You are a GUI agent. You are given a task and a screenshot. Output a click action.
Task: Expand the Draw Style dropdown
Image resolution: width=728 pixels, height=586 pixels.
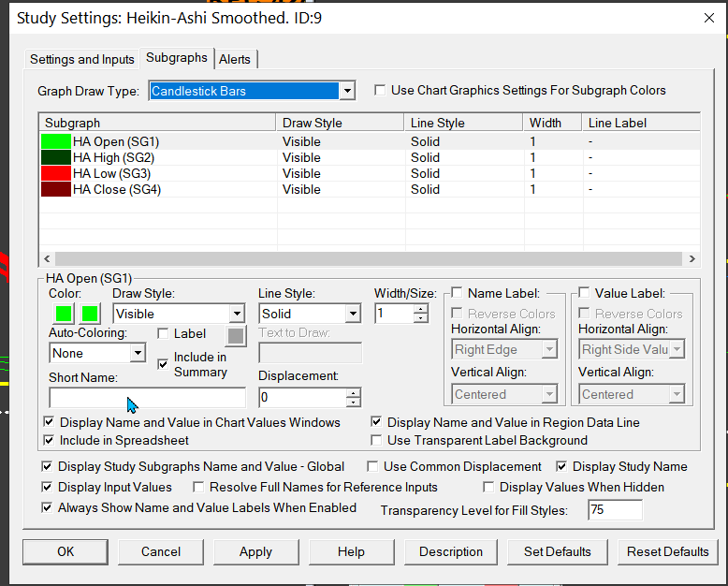point(236,314)
